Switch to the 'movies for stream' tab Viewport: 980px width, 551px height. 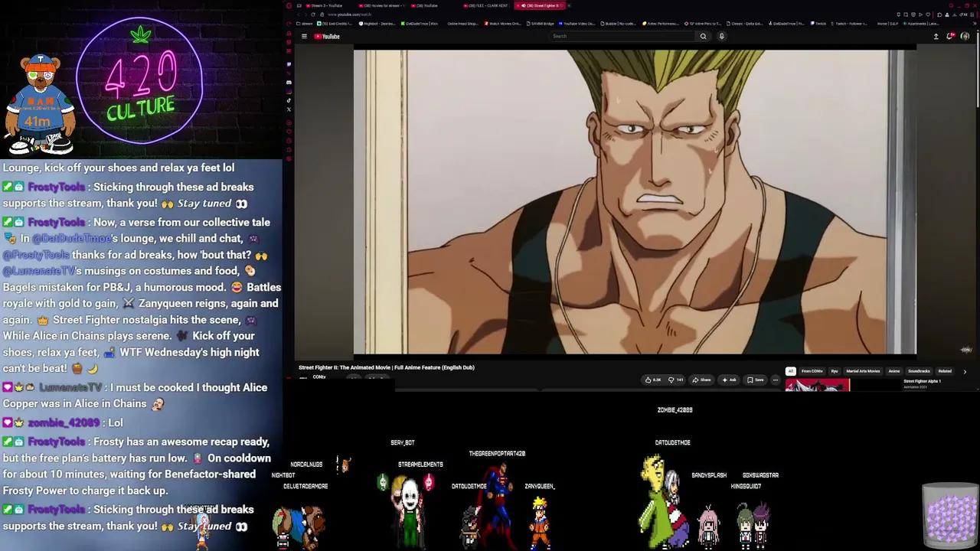pyautogui.click(x=383, y=5)
